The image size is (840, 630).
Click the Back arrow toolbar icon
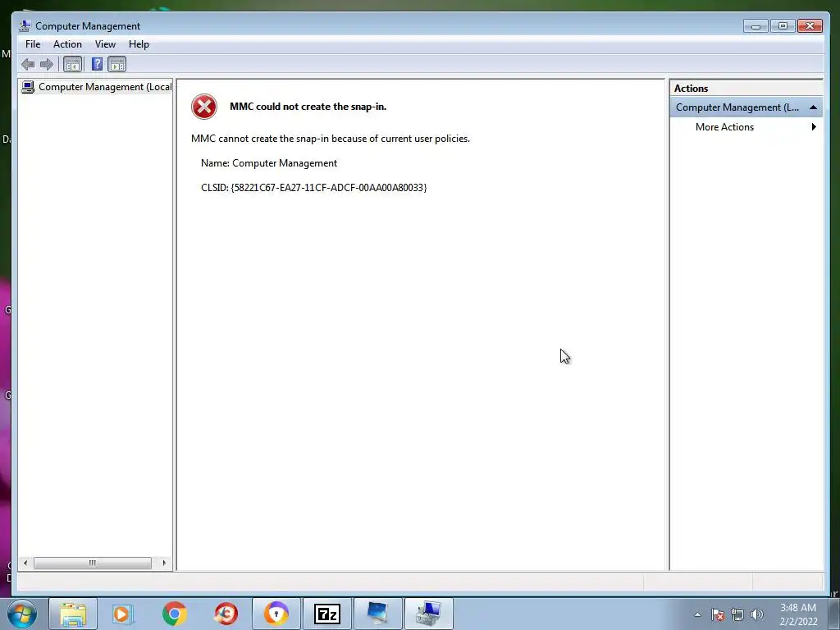28,65
